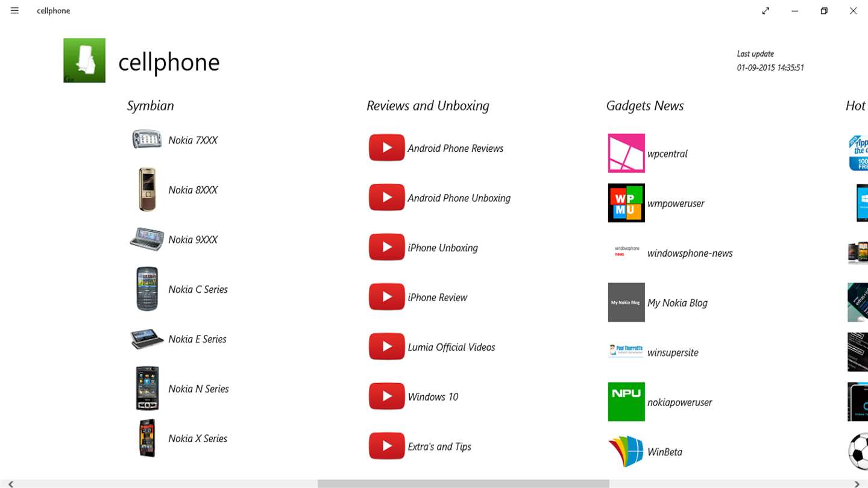Screen dimensions: 868x488
Task: Click the windowsphone-news logo
Action: (626, 251)
